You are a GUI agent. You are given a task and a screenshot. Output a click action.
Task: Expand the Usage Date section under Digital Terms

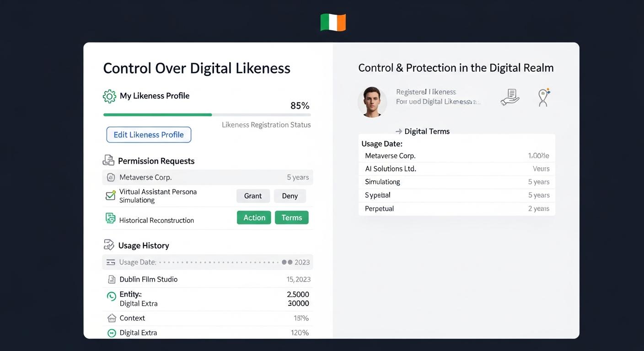point(382,144)
